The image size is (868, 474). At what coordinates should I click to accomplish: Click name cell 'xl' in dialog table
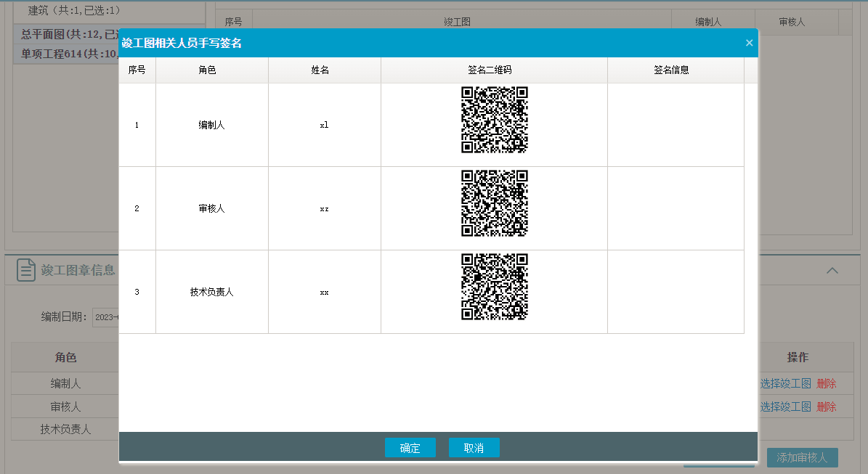click(x=325, y=125)
